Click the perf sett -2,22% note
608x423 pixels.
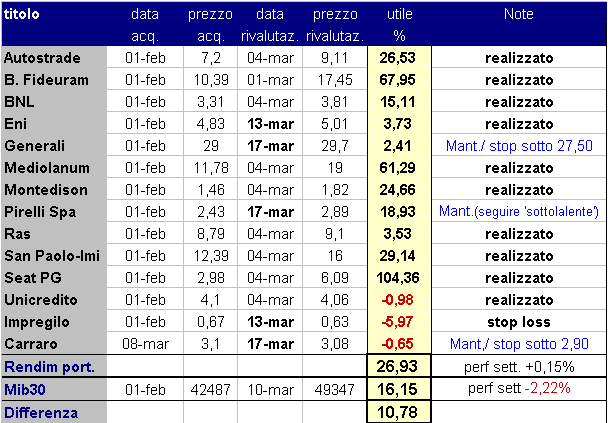[x=519, y=388]
